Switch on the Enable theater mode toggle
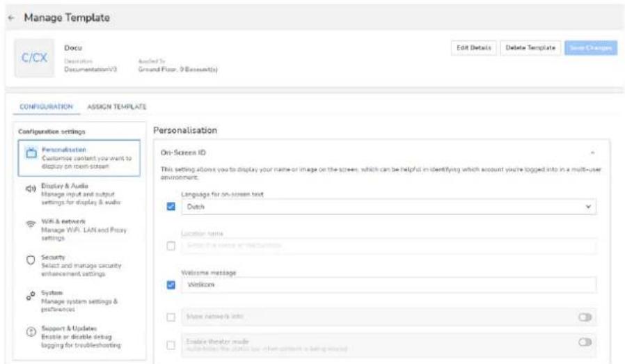 585,342
